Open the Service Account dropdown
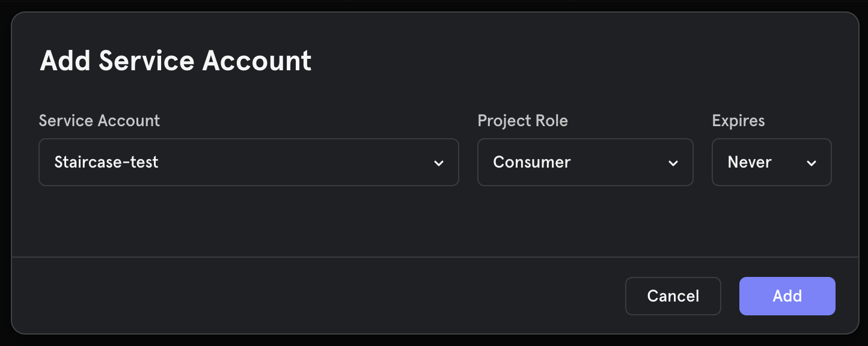This screenshot has width=868, height=346. pyautogui.click(x=249, y=162)
